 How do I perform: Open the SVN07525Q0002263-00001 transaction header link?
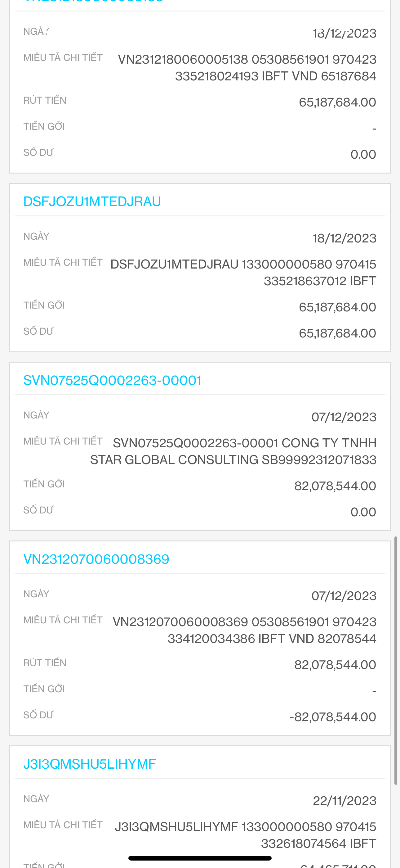tap(112, 380)
